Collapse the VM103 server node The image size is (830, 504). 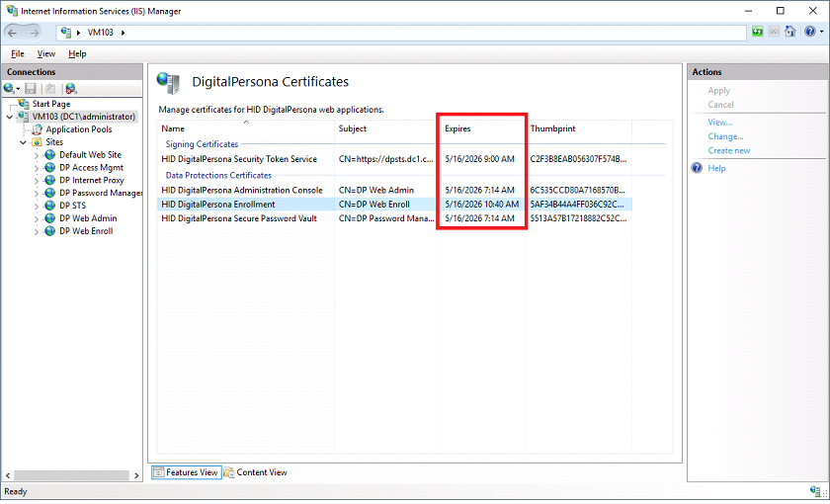(x=10, y=117)
